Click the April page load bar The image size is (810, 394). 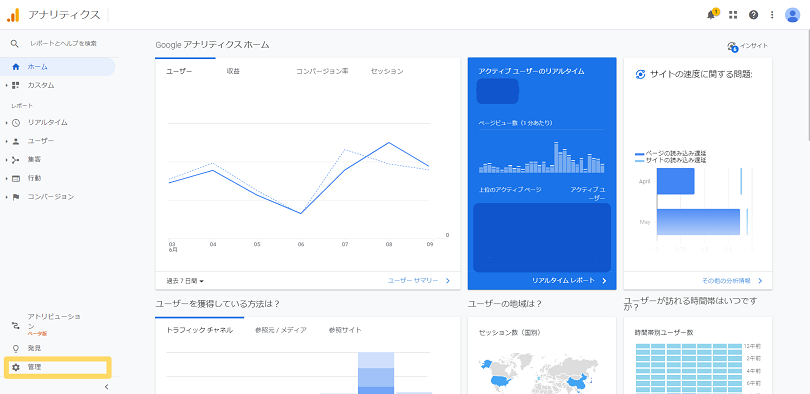[x=675, y=182]
